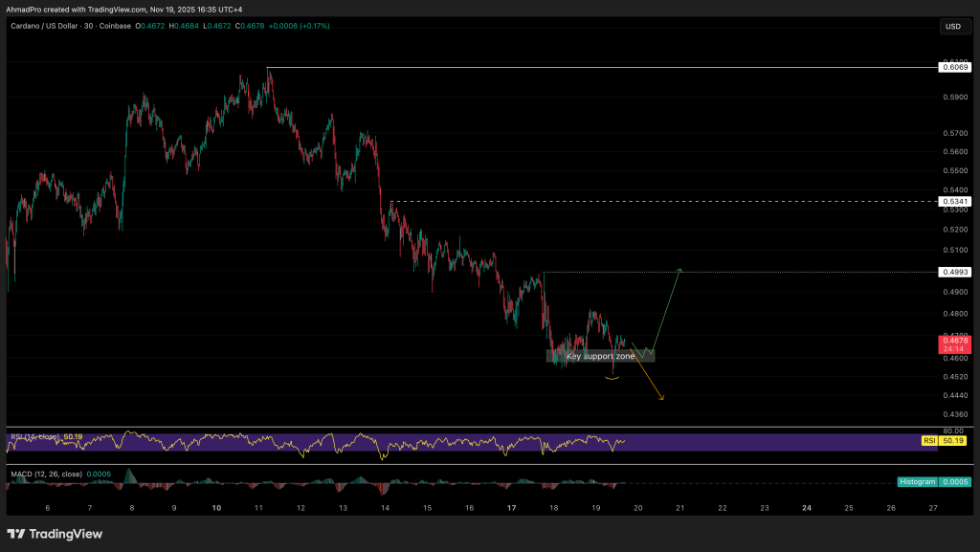Click the TradingView logo icon
This screenshot has width=980, height=552.
tap(18, 534)
